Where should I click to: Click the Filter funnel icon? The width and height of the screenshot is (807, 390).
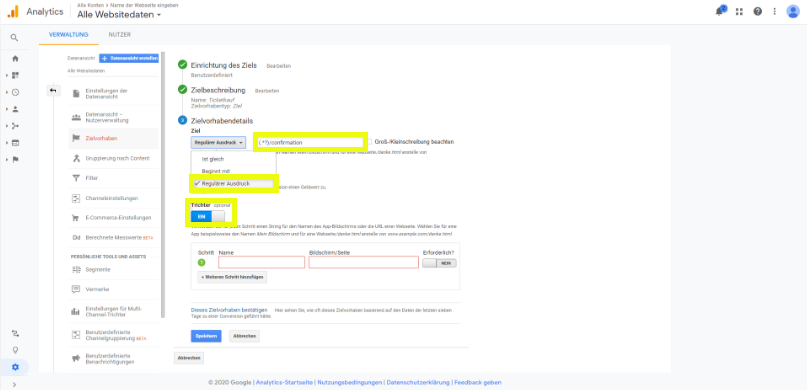click(76, 178)
